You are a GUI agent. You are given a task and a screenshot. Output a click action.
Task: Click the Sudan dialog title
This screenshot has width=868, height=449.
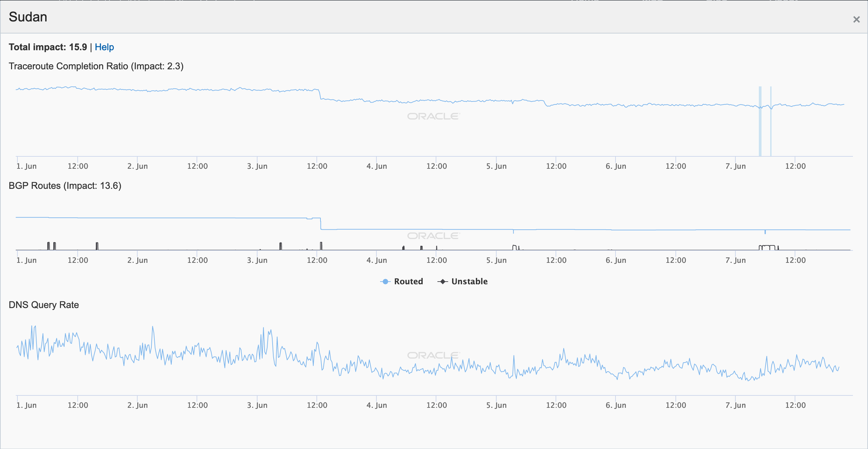click(28, 17)
